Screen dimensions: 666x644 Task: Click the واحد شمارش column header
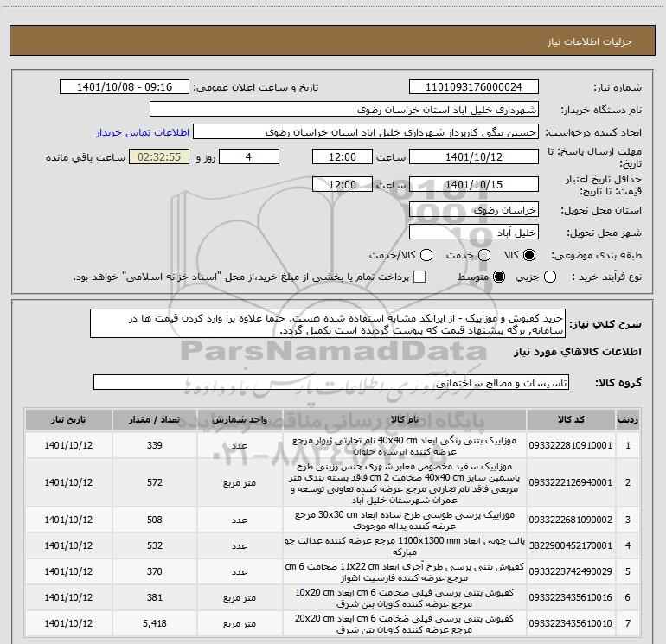240,420
